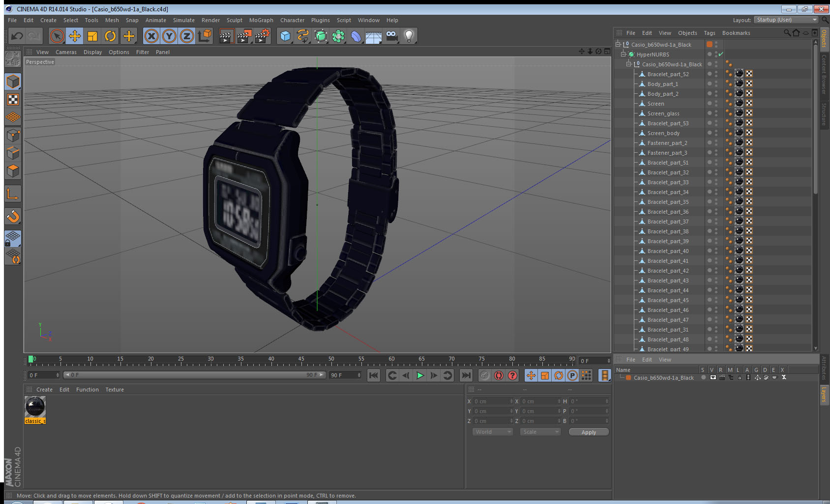
Task: Toggle autokeying button
Action: click(x=499, y=375)
